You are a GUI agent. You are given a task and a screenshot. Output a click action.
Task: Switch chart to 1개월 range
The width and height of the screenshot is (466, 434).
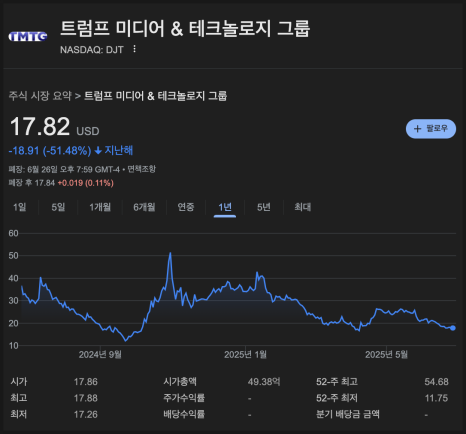[100, 207]
